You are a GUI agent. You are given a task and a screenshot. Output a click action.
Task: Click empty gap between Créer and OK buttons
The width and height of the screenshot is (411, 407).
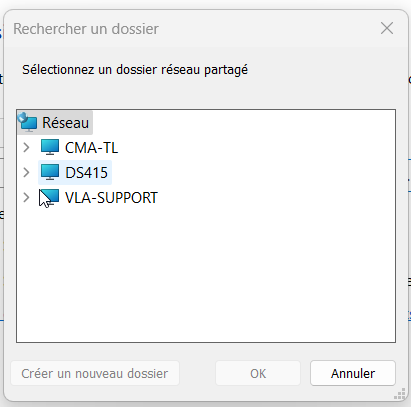[197, 373]
